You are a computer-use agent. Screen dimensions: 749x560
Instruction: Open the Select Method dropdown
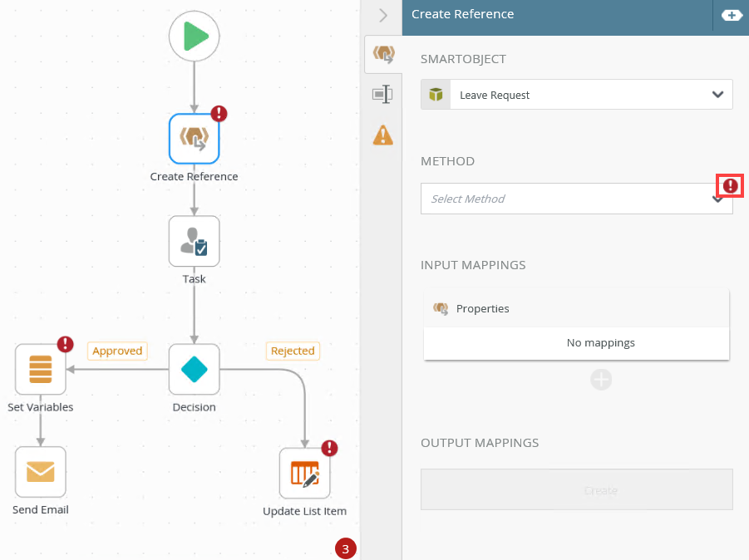click(x=577, y=199)
